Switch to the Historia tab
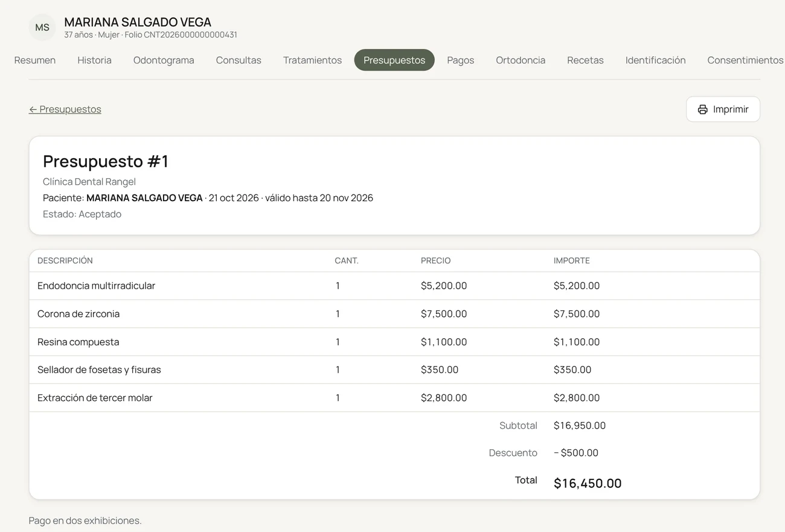Image resolution: width=785 pixels, height=532 pixels. pyautogui.click(x=94, y=60)
